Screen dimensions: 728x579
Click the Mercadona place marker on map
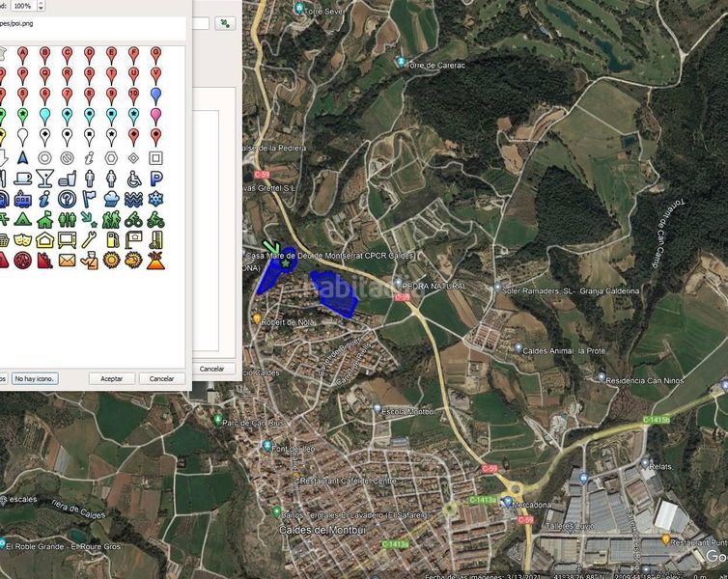click(508, 502)
